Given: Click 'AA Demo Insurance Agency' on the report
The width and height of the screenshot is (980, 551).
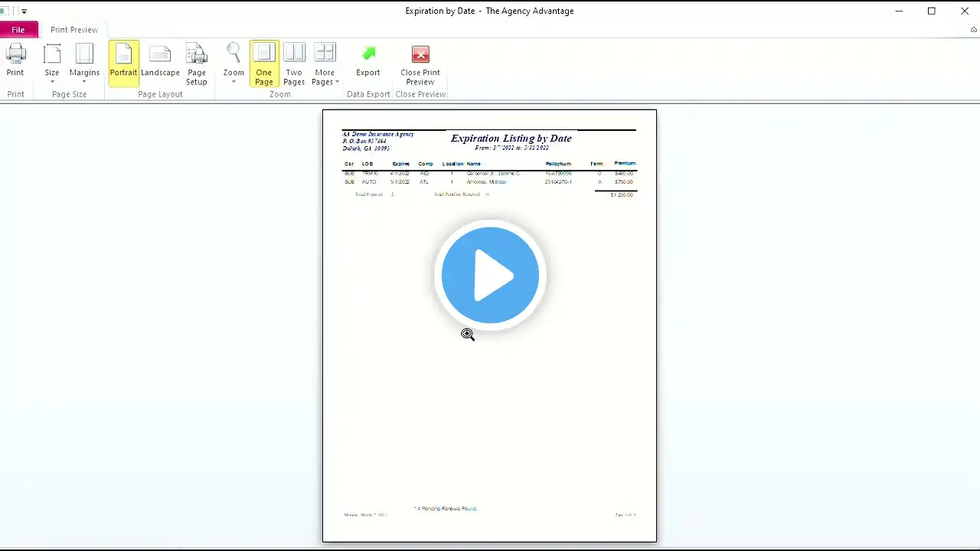Looking at the screenshot, I should click(378, 134).
